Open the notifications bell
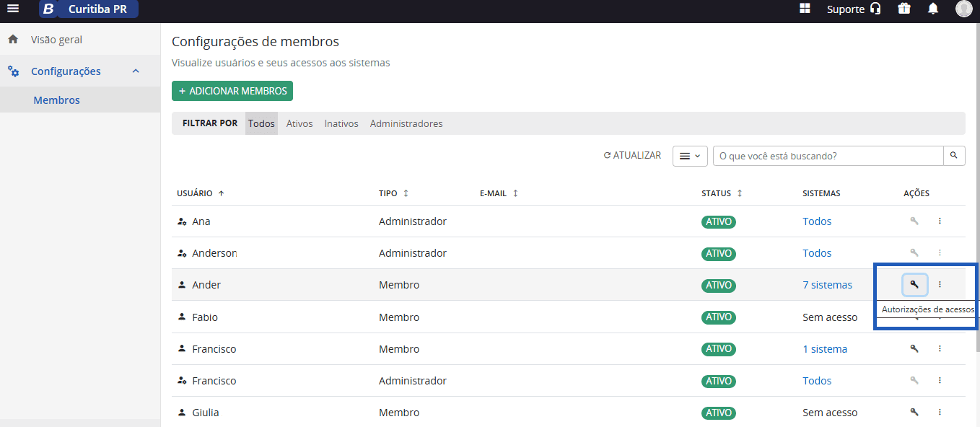The height and width of the screenshot is (427, 980). click(933, 9)
